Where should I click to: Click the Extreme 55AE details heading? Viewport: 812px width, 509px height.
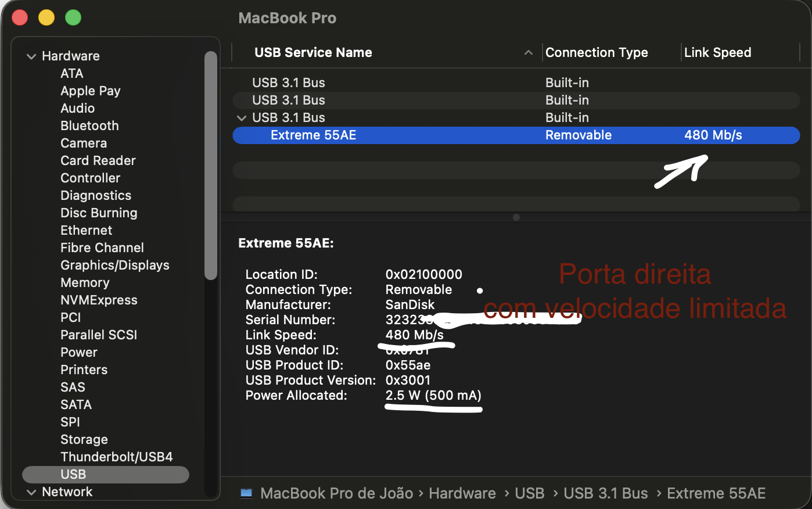tap(286, 243)
